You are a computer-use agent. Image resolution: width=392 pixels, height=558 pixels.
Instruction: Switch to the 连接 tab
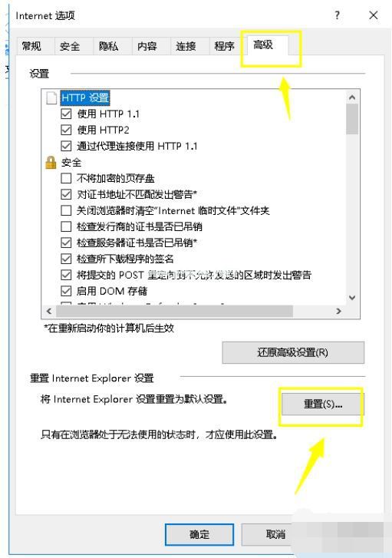(186, 46)
